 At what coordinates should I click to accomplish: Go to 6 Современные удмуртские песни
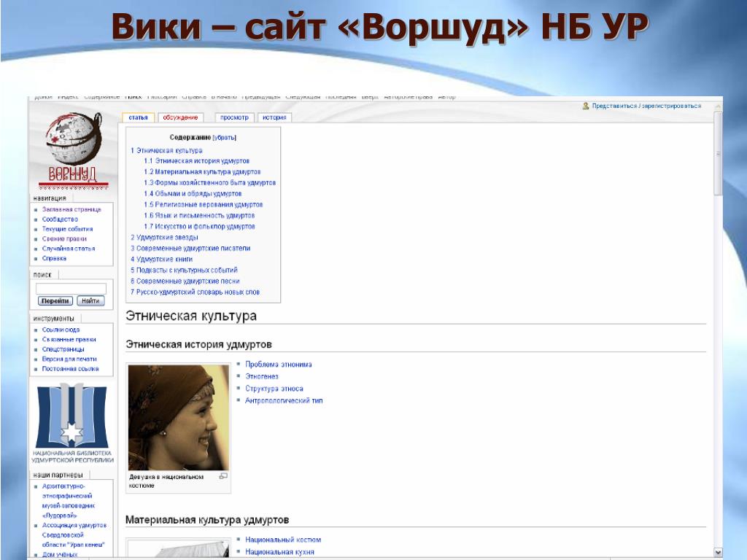pyautogui.click(x=185, y=281)
